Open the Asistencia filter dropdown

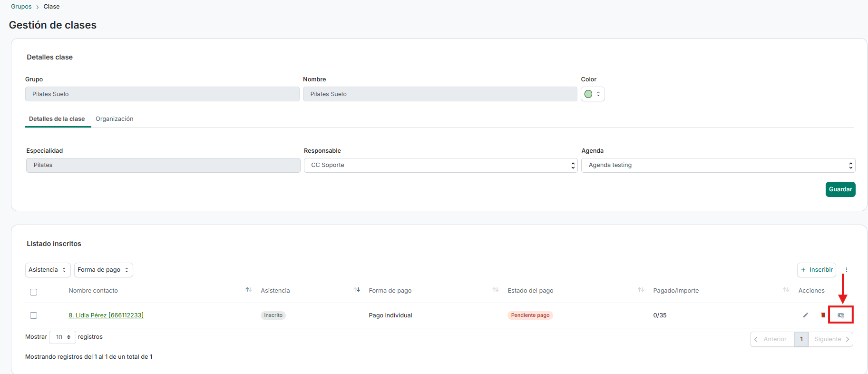pyautogui.click(x=48, y=270)
